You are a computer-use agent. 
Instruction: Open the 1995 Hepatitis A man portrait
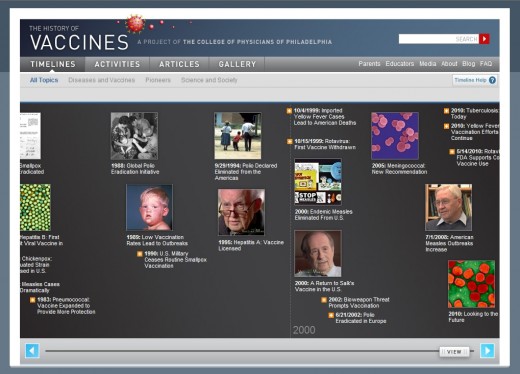[x=241, y=212]
